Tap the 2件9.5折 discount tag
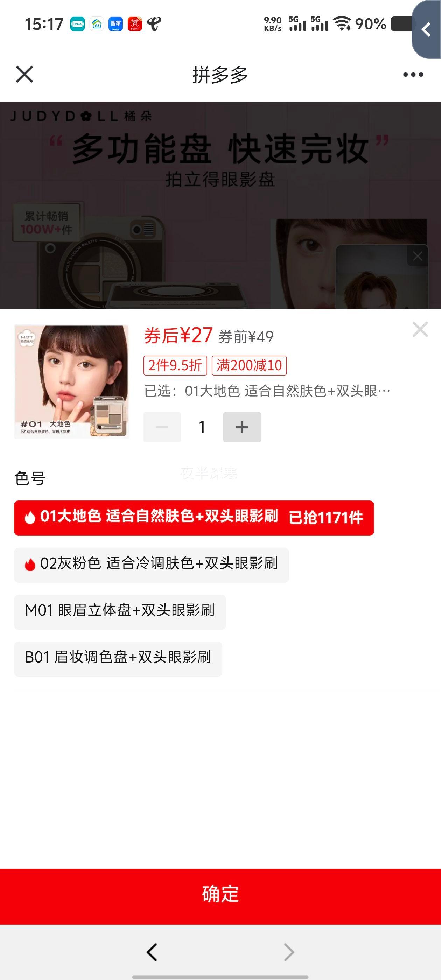Screen dimensions: 441x980 tap(175, 366)
